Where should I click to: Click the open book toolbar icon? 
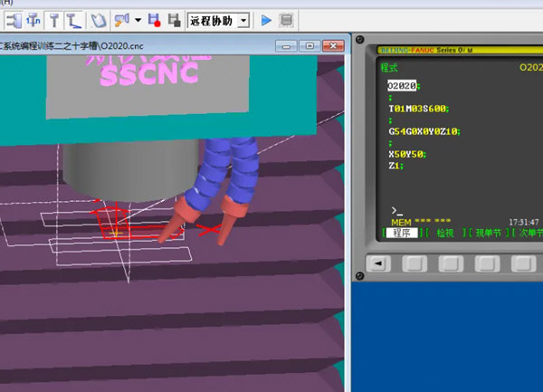(x=98, y=19)
